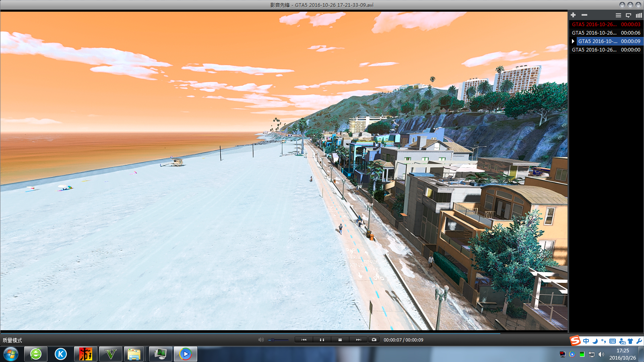Select playlist entry with duration 00:00:00
Image resolution: width=644 pixels, height=362 pixels.
click(606, 50)
